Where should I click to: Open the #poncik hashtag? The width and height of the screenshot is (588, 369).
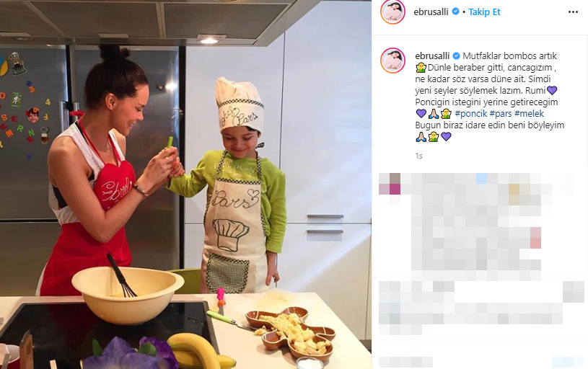click(471, 113)
